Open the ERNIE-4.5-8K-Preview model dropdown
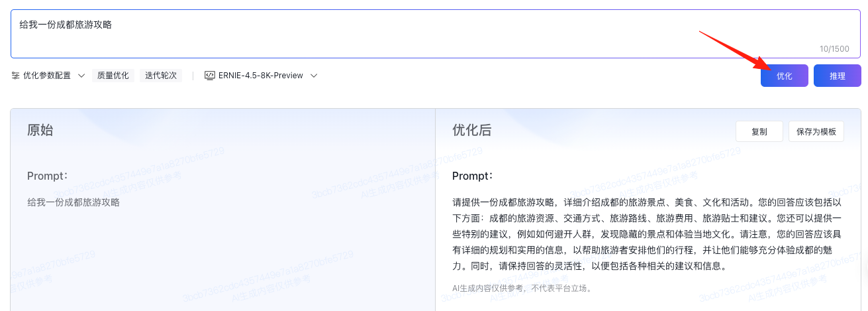Screen dimensions: 868x311 click(261, 76)
